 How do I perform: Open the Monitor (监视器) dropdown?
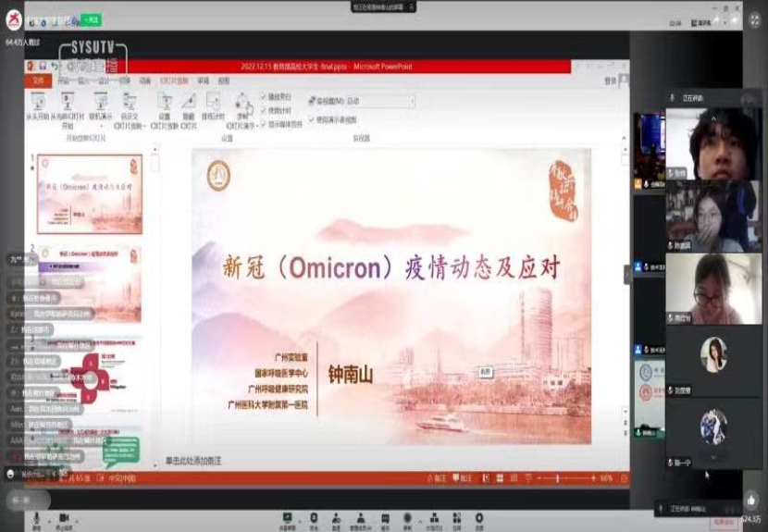[x=380, y=101]
